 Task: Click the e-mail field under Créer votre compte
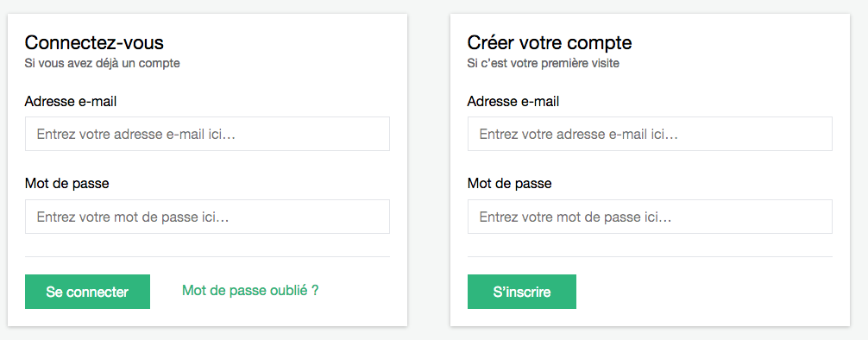click(x=650, y=134)
